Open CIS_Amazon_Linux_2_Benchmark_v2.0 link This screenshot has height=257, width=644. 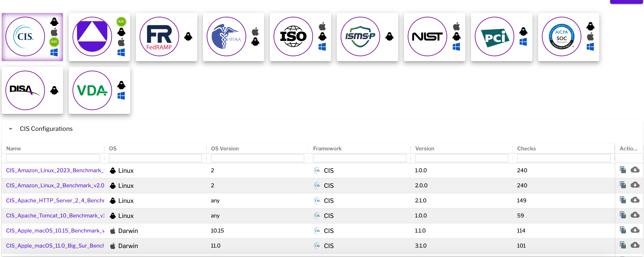[x=55, y=185]
